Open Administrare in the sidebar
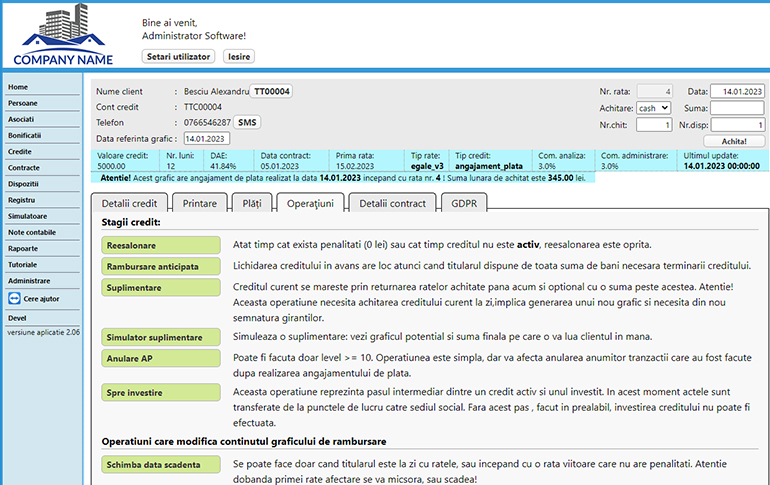This screenshot has width=770, height=485. coord(29,281)
